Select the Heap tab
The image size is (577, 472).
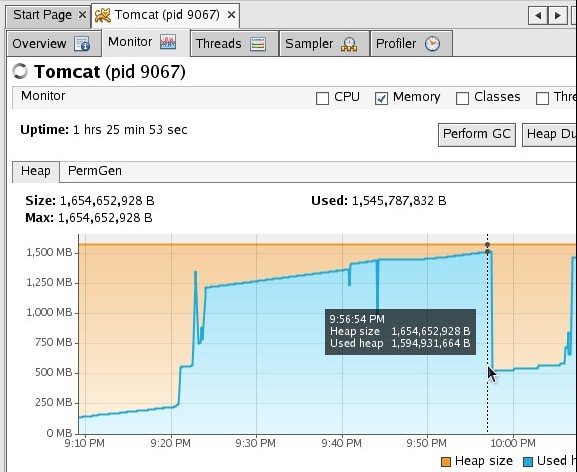pyautogui.click(x=36, y=171)
